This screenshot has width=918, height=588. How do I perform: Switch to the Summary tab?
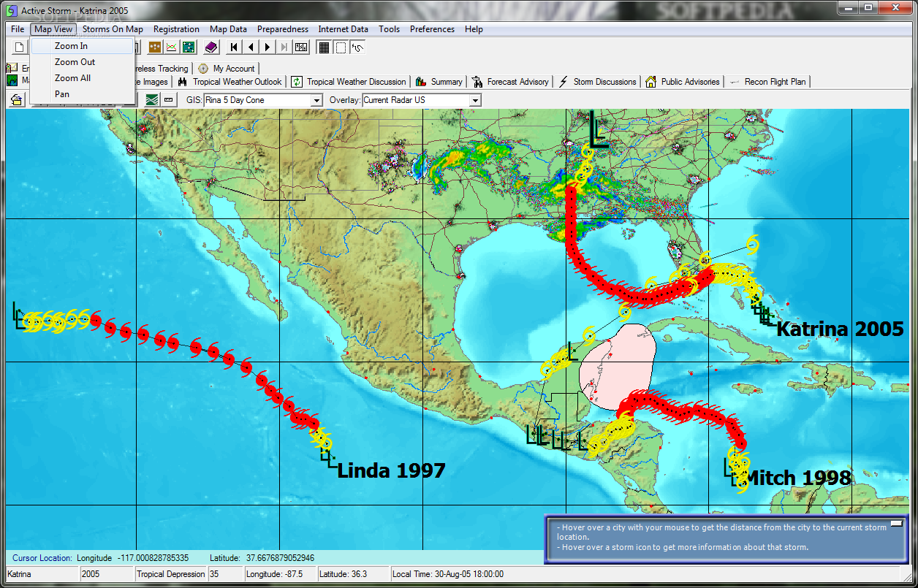(439, 82)
